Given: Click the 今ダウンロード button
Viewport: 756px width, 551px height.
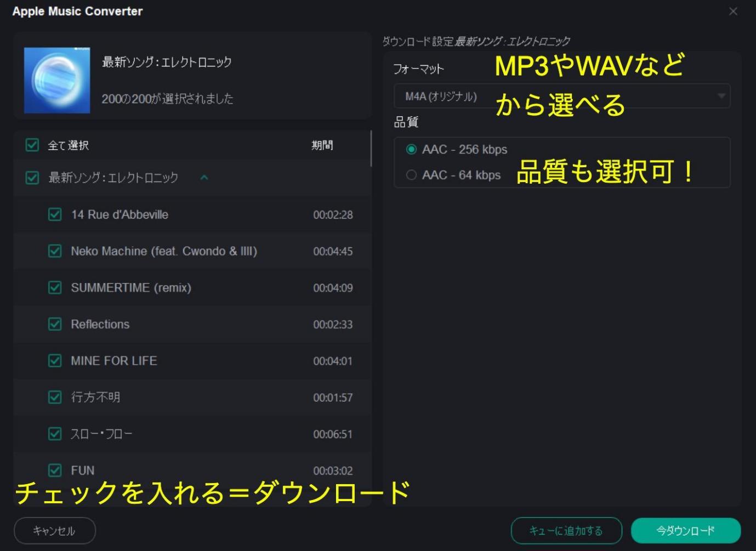Looking at the screenshot, I should [686, 531].
